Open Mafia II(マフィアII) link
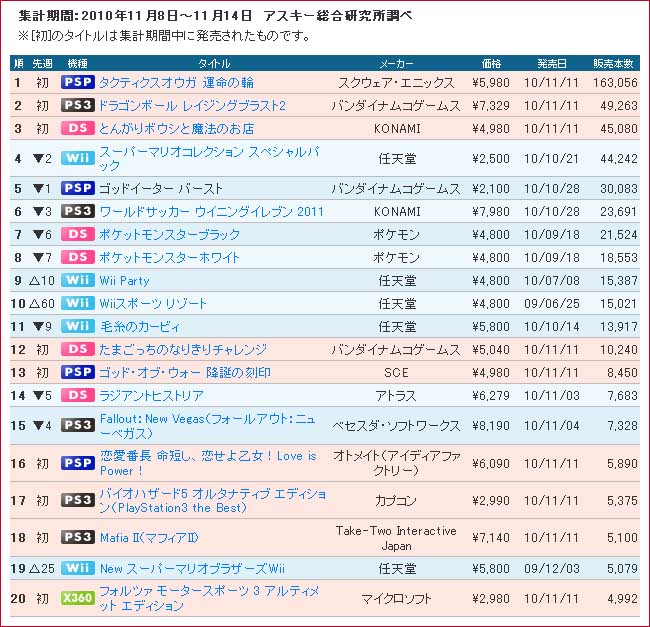 149,537
